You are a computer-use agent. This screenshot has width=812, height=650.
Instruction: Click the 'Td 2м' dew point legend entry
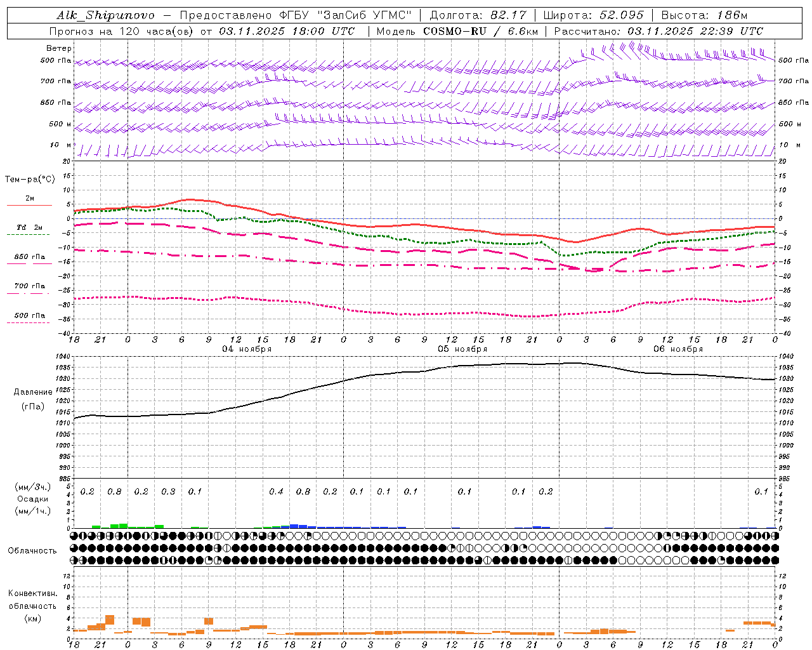30,227
